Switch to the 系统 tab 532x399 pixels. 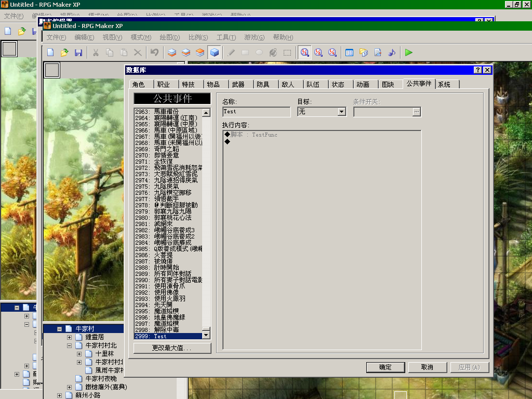444,85
